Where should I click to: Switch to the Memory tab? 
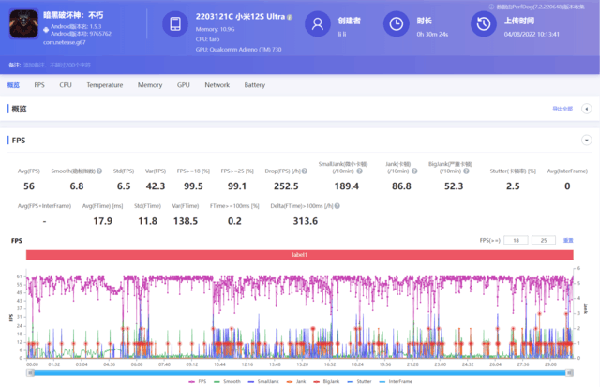150,85
